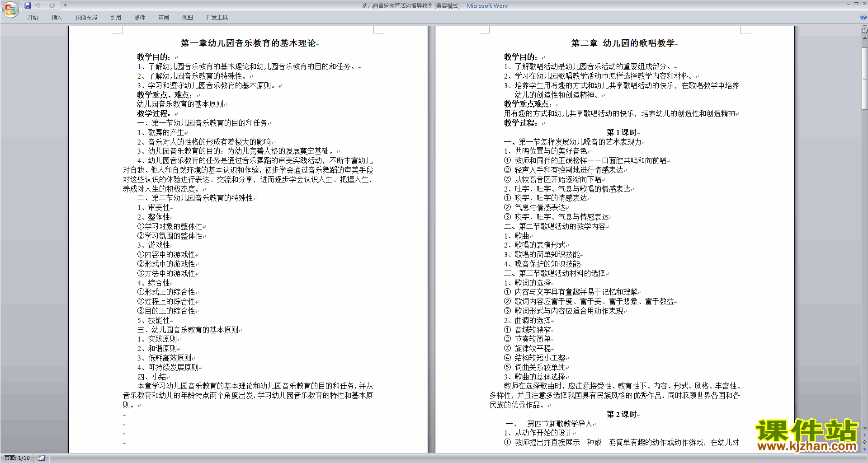
Task: Go to the next page with the double-down arrow
Action: click(x=865, y=449)
